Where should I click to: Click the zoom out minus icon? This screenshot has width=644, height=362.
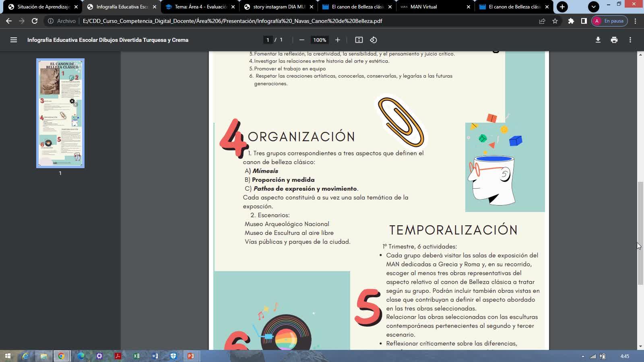tap(301, 40)
